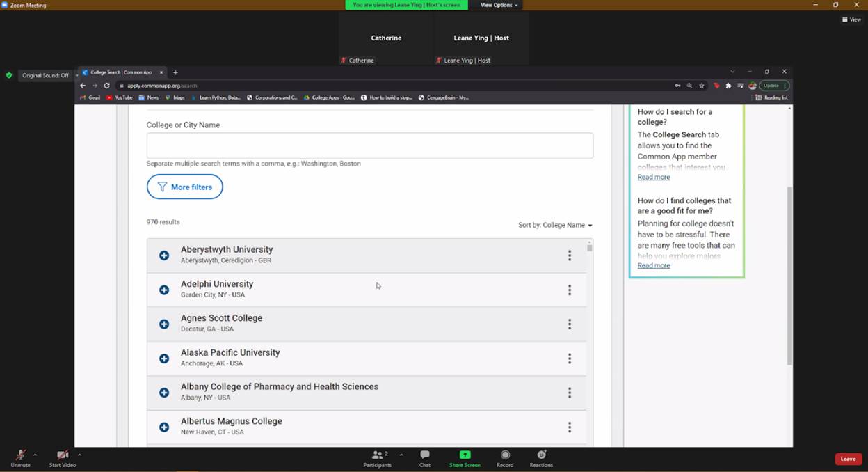
Task: Open three-dot menu for Albertus Magnus College
Action: point(570,427)
